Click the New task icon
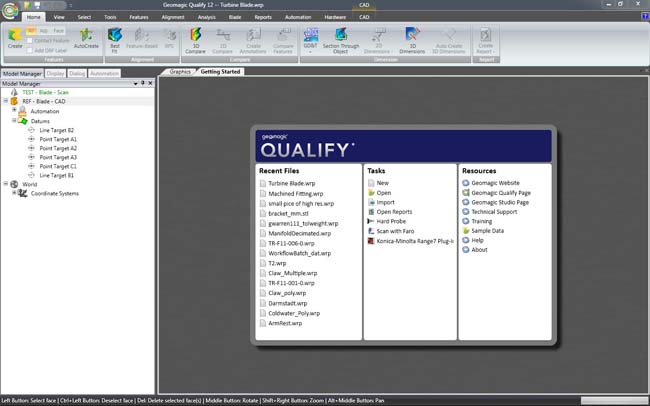The width and height of the screenshot is (650, 406). click(371, 183)
